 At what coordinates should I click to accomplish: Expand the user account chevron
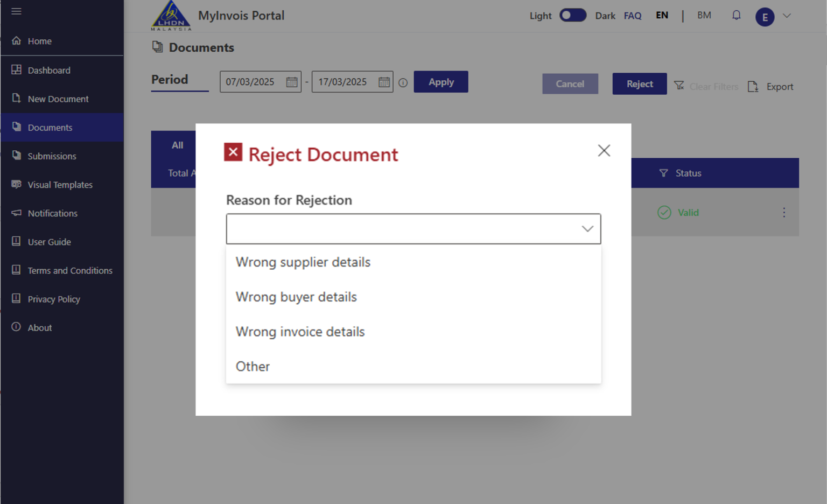point(787,16)
